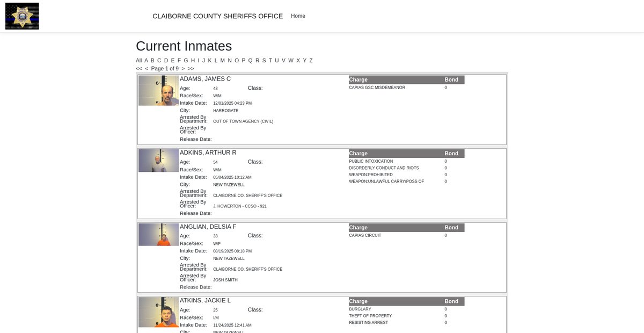Viewport: 644px width, 333px height.
Task: Go to first page with << link
Action: pos(139,69)
